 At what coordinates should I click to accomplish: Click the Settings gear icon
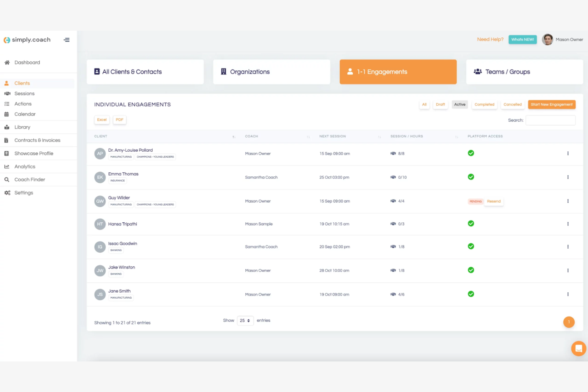click(x=7, y=193)
